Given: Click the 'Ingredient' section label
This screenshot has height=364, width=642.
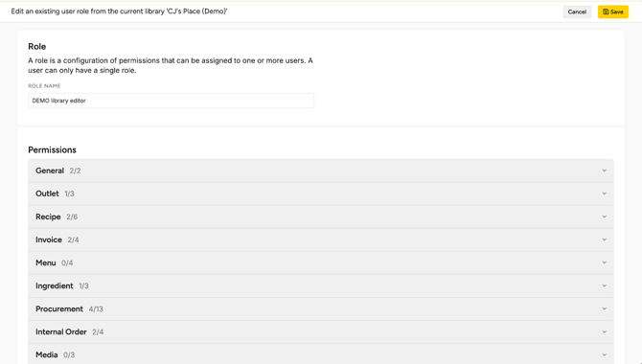Looking at the screenshot, I should (x=54, y=285).
